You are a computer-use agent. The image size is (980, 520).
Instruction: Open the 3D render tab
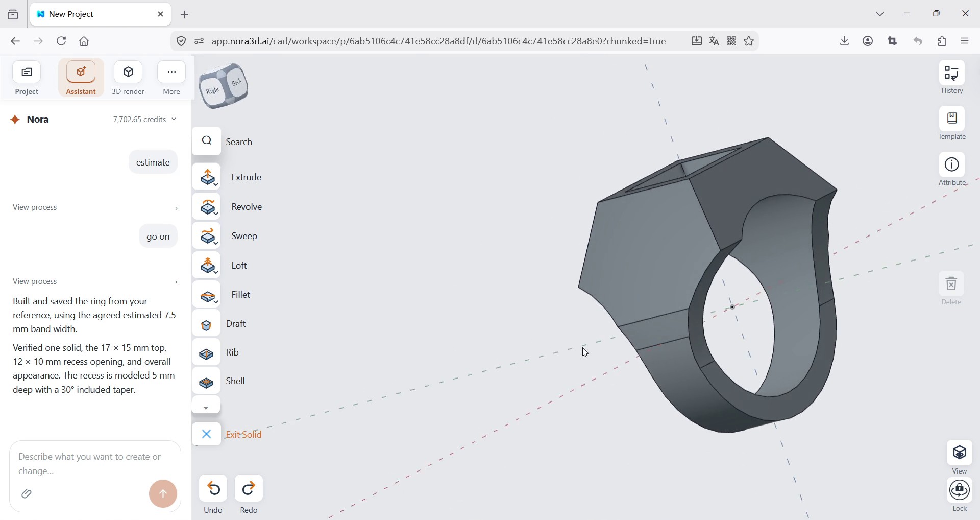[128, 79]
